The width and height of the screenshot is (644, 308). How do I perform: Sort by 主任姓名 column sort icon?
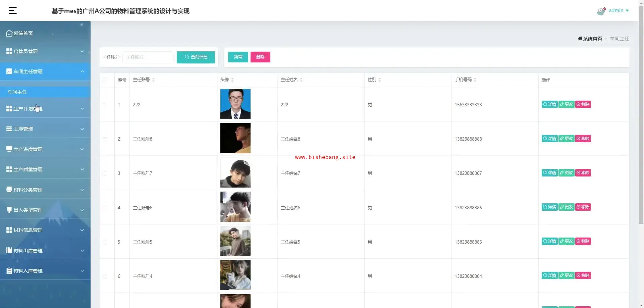[301, 80]
